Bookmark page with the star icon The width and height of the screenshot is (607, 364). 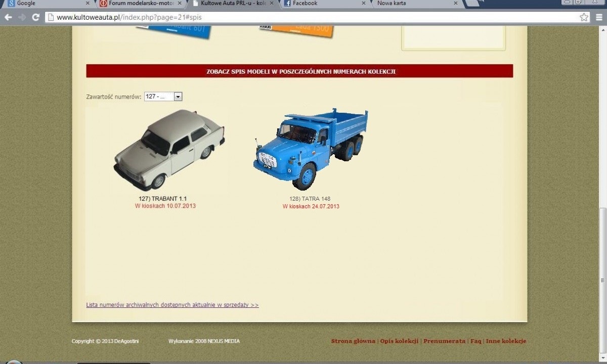584,17
